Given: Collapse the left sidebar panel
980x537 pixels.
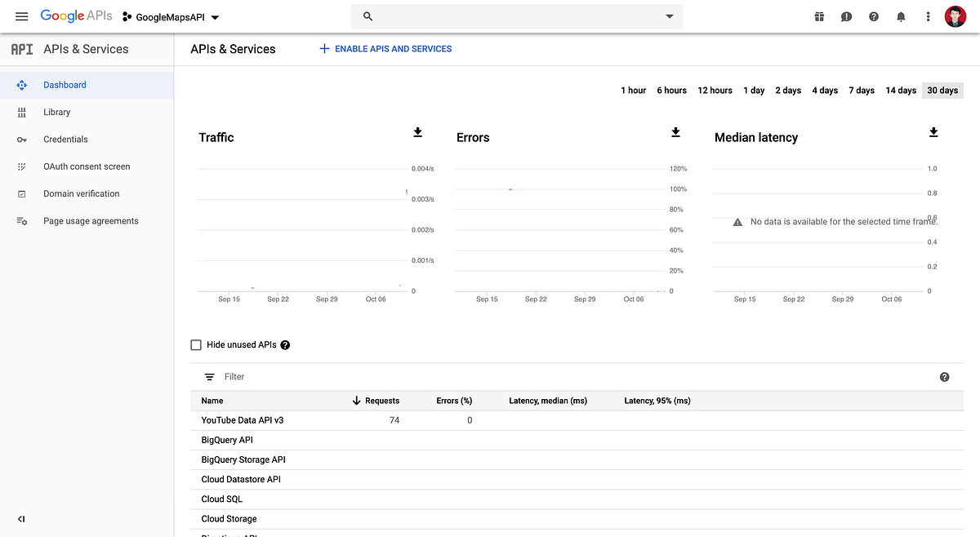Looking at the screenshot, I should (x=21, y=518).
